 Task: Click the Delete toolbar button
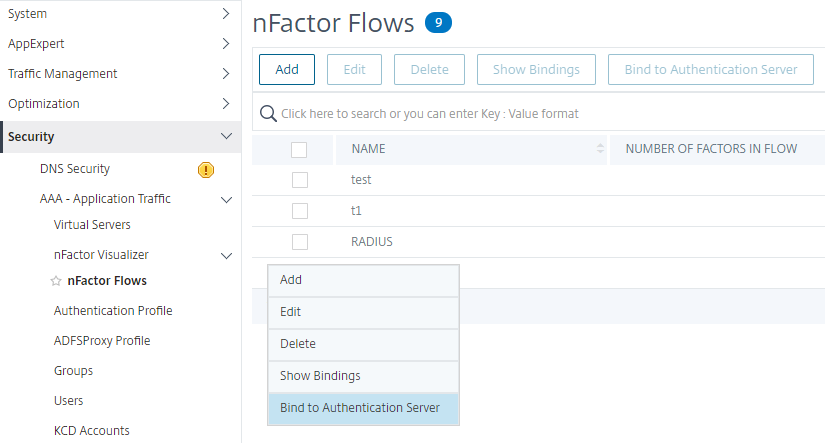pyautogui.click(x=429, y=69)
